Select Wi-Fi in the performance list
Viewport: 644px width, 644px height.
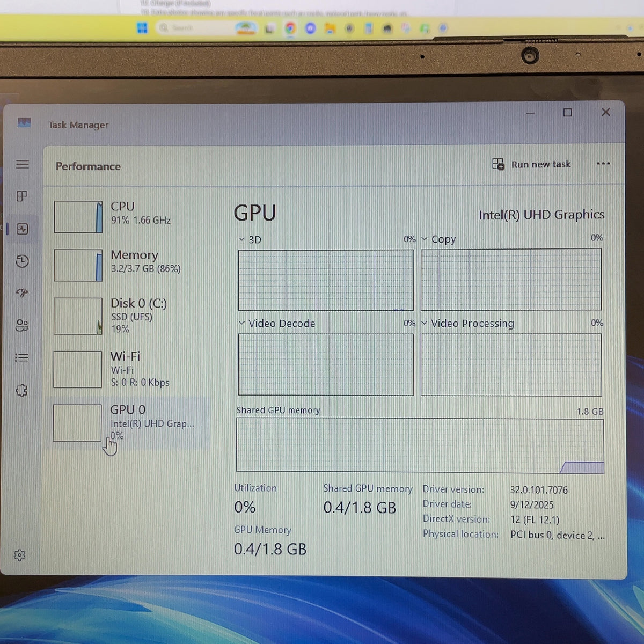(129, 369)
